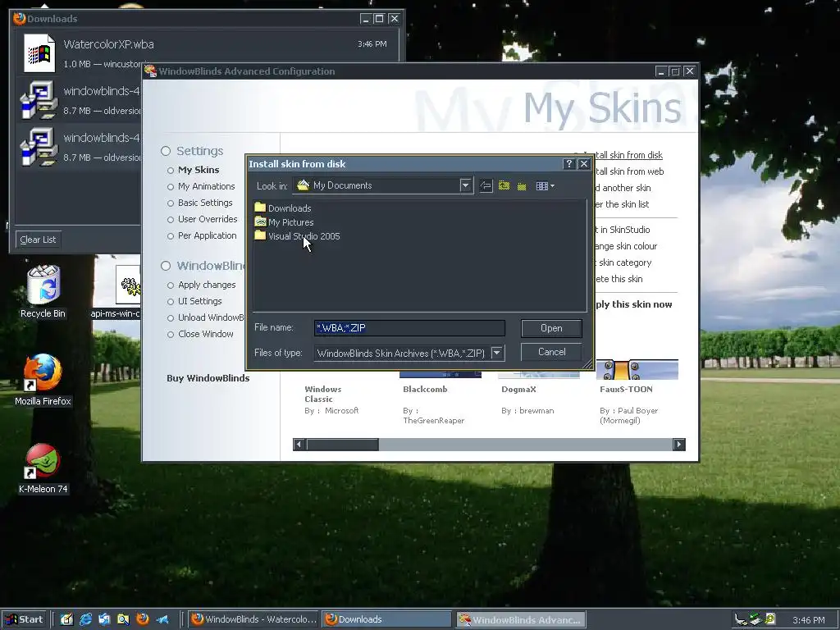Image resolution: width=840 pixels, height=630 pixels.
Task: Click the File name input field
Action: tap(409, 328)
